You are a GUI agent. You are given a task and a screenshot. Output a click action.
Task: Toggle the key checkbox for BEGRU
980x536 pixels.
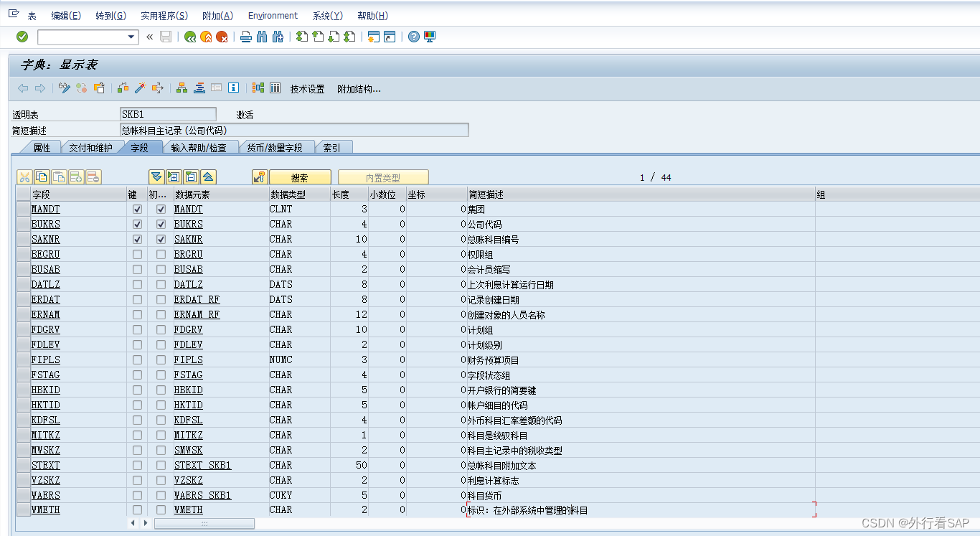pos(138,255)
